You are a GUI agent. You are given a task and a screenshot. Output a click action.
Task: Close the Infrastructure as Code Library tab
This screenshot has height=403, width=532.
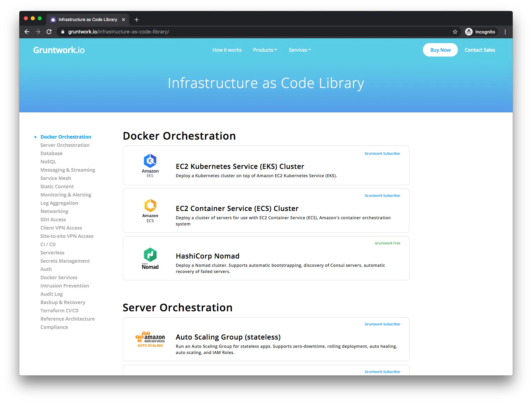(x=124, y=20)
